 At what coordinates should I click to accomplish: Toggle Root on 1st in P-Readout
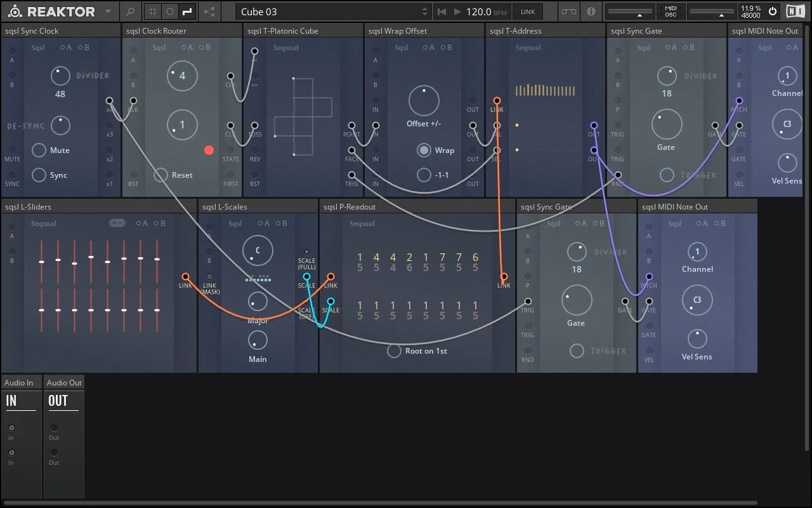[x=394, y=351]
